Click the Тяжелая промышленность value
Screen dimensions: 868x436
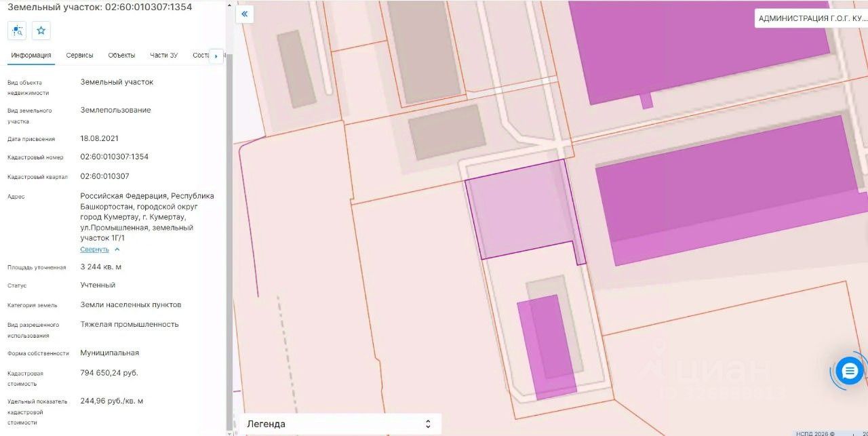(x=130, y=324)
